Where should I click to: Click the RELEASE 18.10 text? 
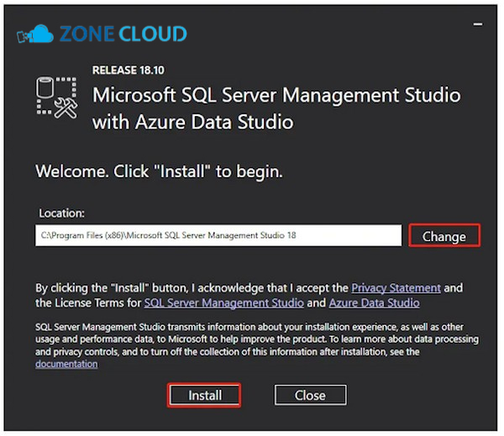[129, 70]
